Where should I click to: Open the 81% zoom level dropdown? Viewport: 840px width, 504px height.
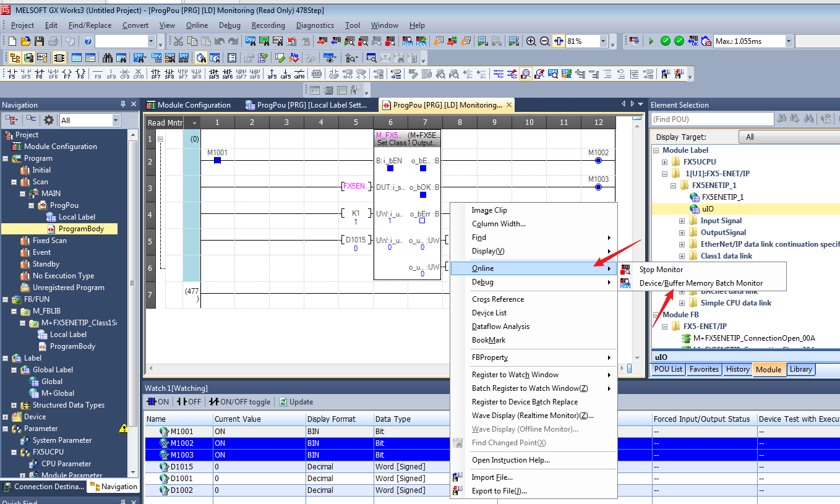(603, 41)
